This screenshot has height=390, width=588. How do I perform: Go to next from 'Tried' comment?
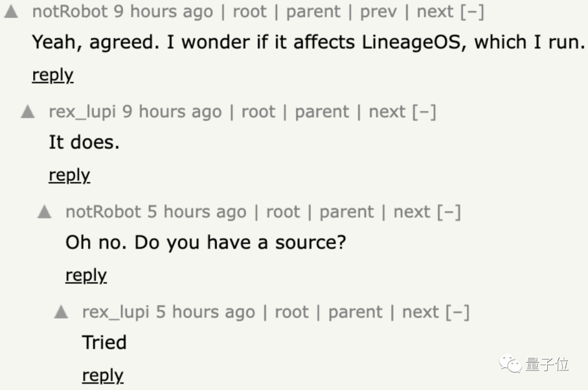[420, 313]
